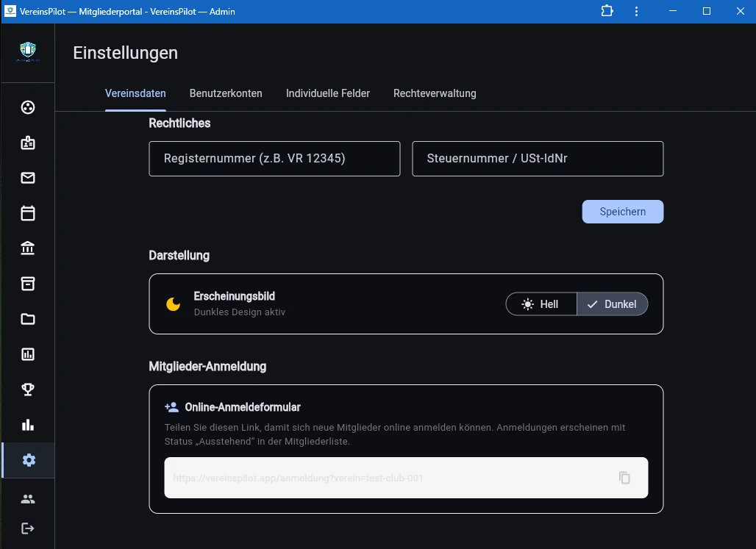Open the Individuelle Felder tab
This screenshot has width=756, height=549.
[x=328, y=93]
